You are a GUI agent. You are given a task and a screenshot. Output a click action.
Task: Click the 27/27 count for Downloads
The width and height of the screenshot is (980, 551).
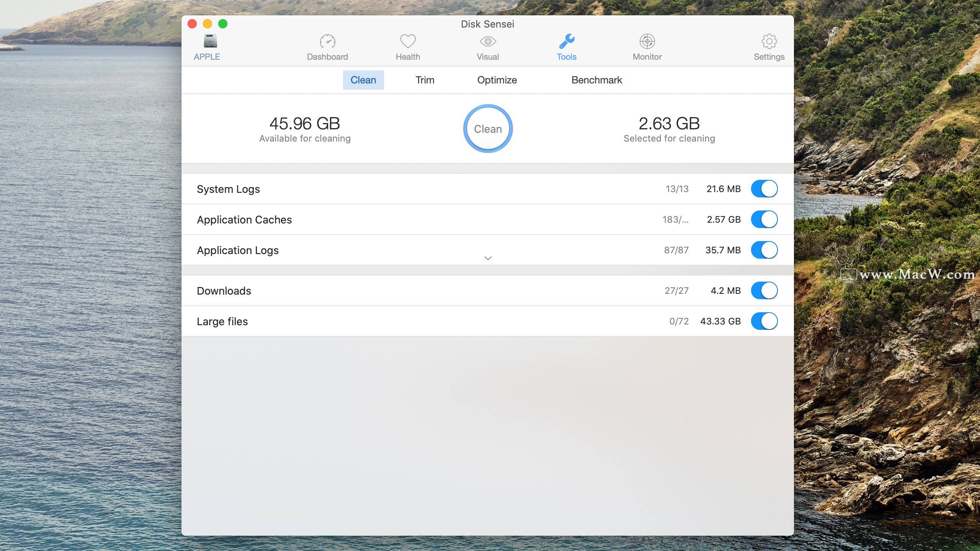(x=676, y=290)
